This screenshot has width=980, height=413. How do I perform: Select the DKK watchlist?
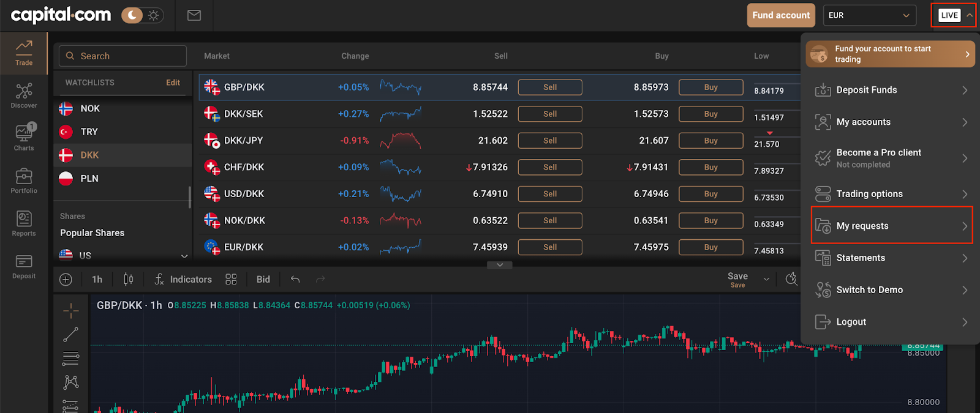pos(123,155)
